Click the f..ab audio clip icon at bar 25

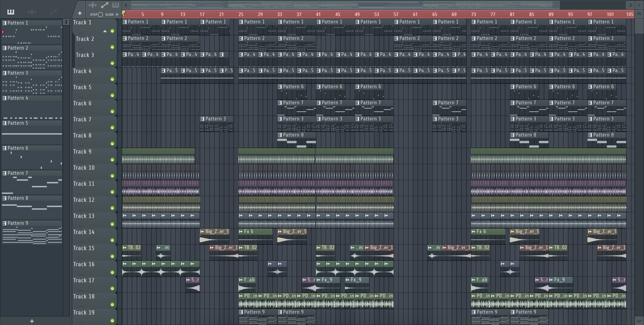[x=241, y=280]
